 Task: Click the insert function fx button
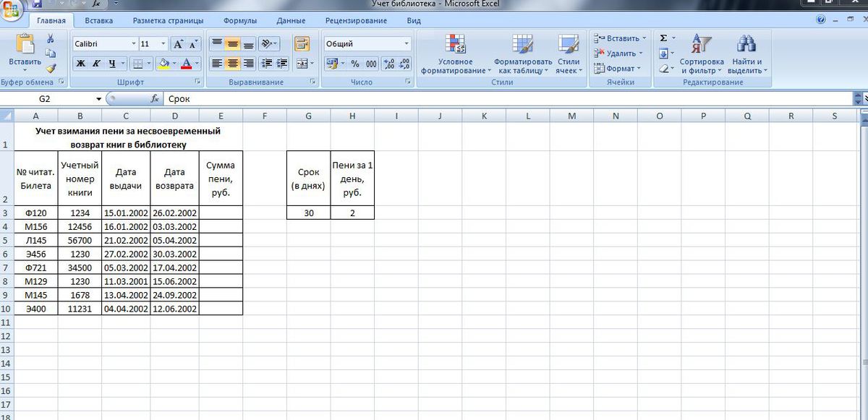pos(154,98)
